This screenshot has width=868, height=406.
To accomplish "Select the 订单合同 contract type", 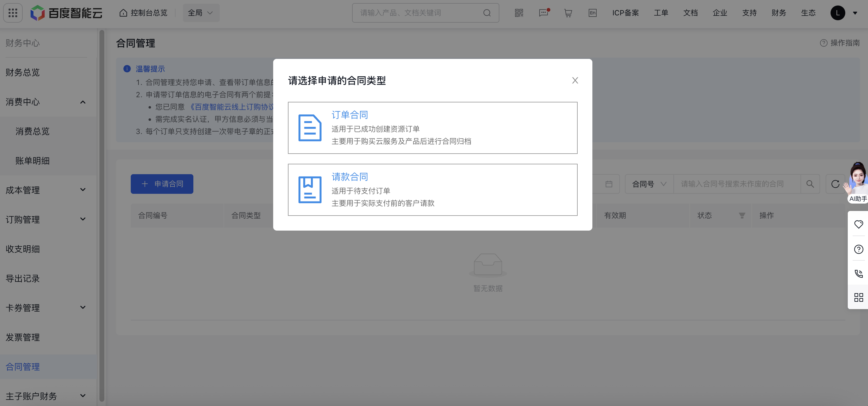I will point(432,128).
